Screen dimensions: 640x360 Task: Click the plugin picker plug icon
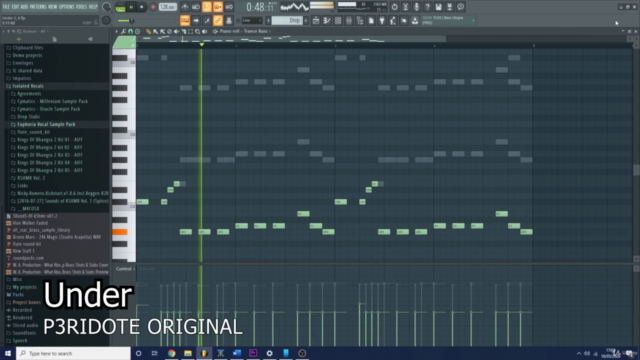tap(382, 20)
